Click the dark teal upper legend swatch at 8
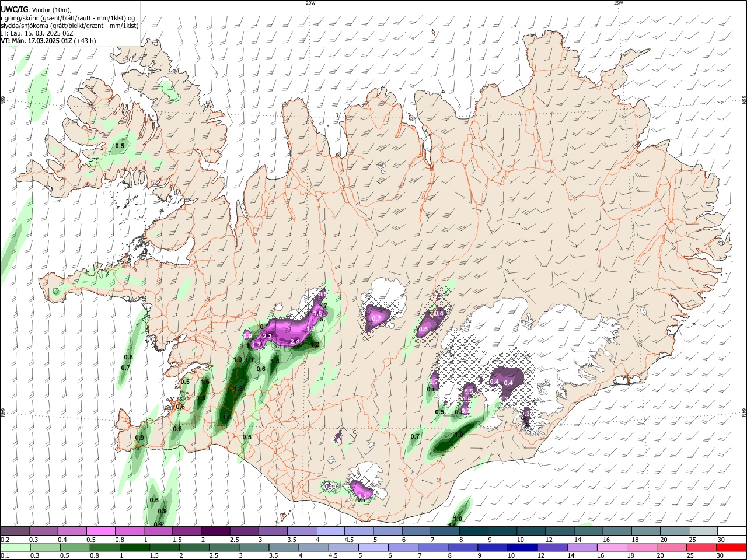The width and height of the screenshot is (747, 560). pos(473,531)
